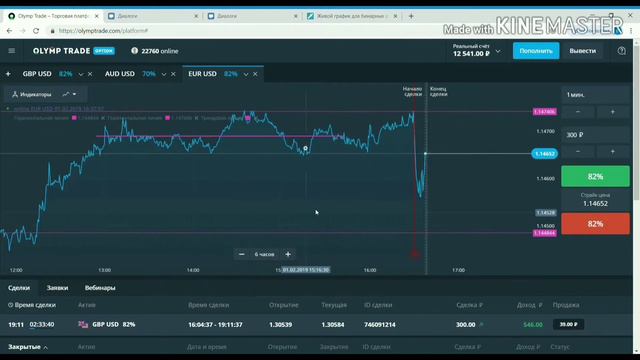Click the opening price 1.30539 cell
This screenshot has height=360, width=640.
coord(280,325)
